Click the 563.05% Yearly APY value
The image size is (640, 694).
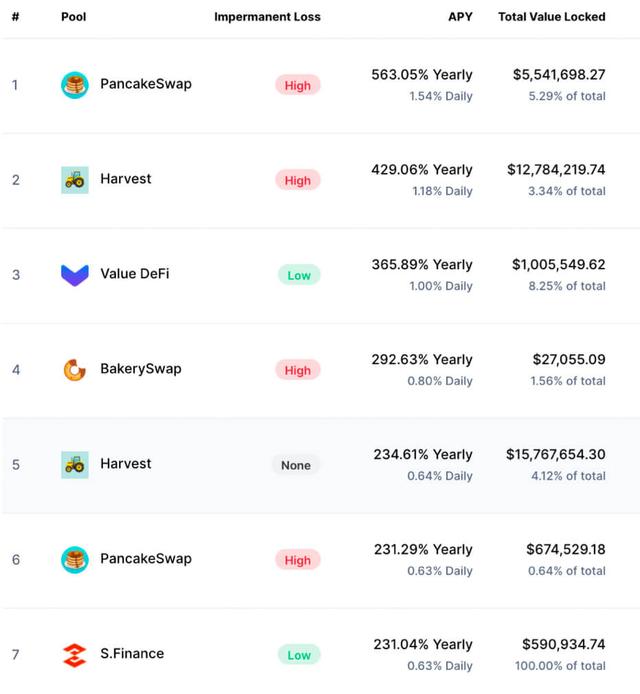[x=422, y=75]
